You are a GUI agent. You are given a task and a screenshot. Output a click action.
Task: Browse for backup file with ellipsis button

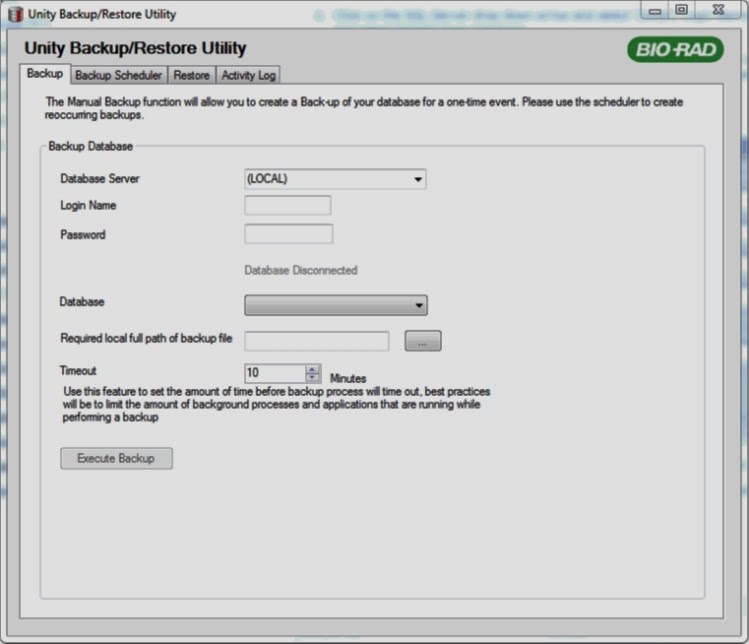tap(423, 341)
